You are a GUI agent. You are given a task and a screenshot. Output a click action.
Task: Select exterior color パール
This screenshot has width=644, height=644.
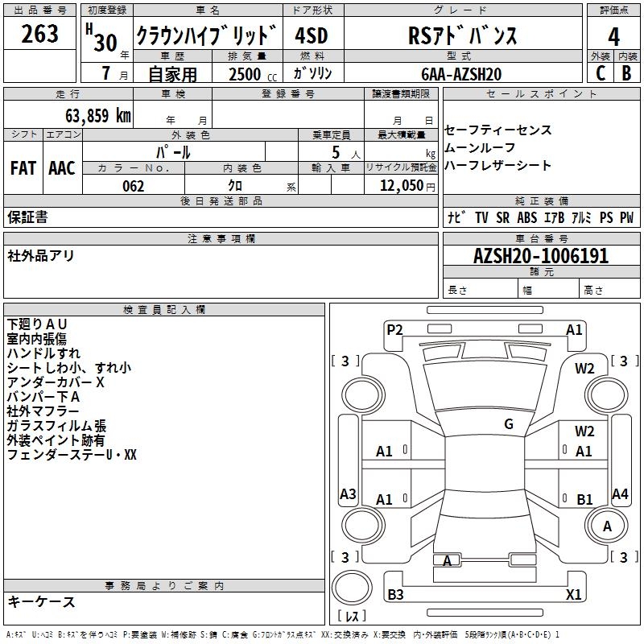pyautogui.click(x=173, y=152)
